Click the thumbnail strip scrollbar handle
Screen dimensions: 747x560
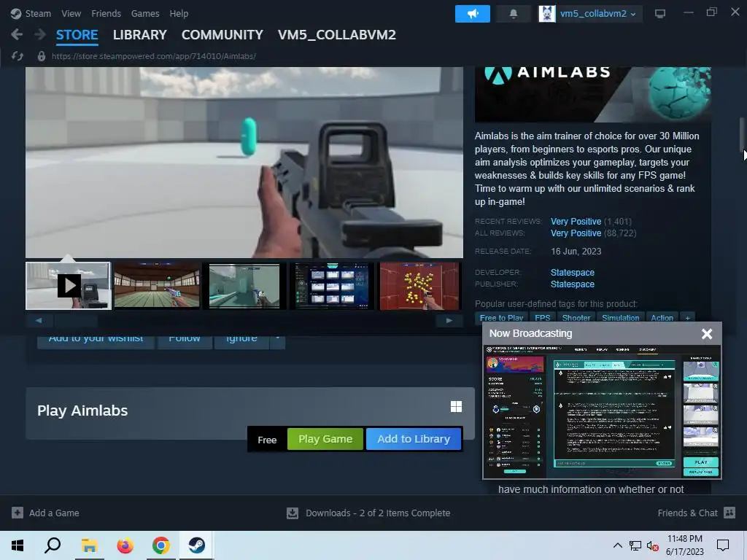[75, 321]
